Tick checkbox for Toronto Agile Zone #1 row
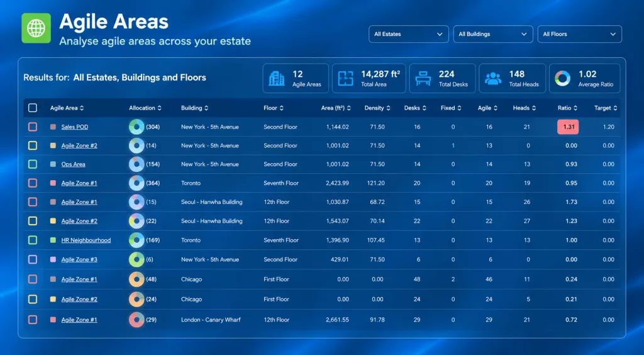The width and height of the screenshot is (644, 355). [x=33, y=183]
